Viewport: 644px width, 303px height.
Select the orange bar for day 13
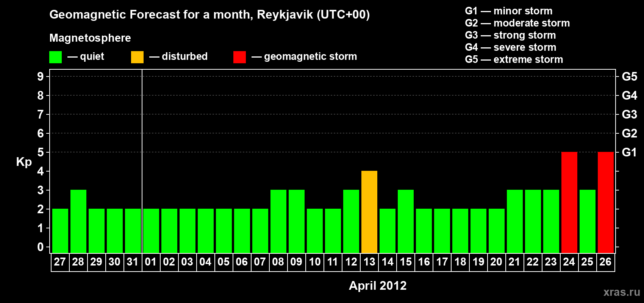[x=369, y=212]
